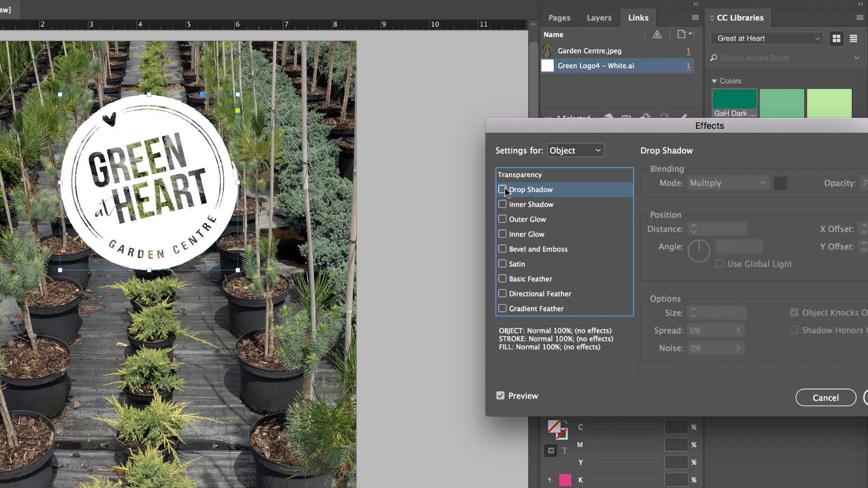Click the last color arrow icon
Screen dimensions: 868x488
pyautogui.click(x=550, y=480)
